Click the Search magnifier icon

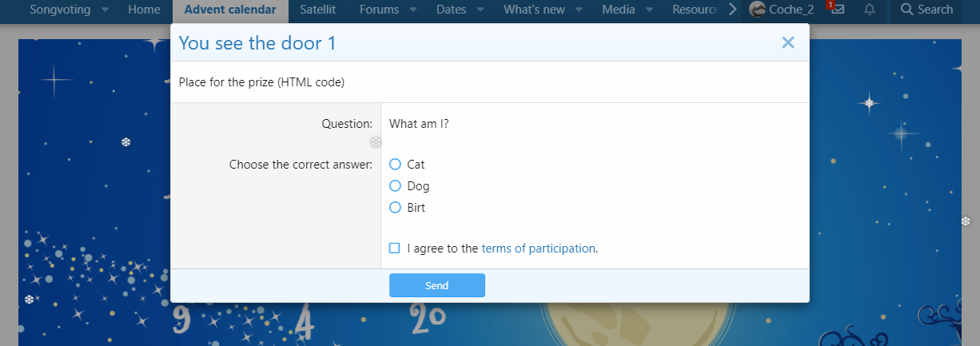click(906, 10)
